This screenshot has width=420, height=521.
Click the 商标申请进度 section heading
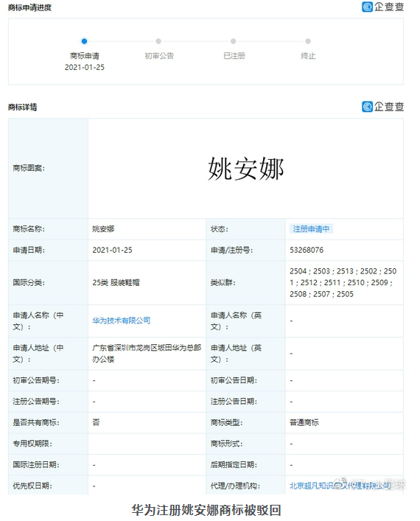coord(30,7)
